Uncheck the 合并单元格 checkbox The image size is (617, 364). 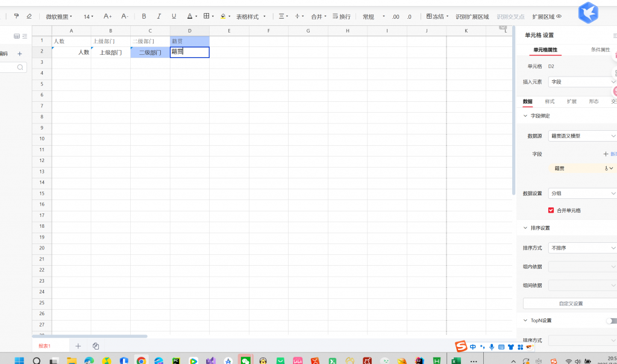click(x=551, y=210)
